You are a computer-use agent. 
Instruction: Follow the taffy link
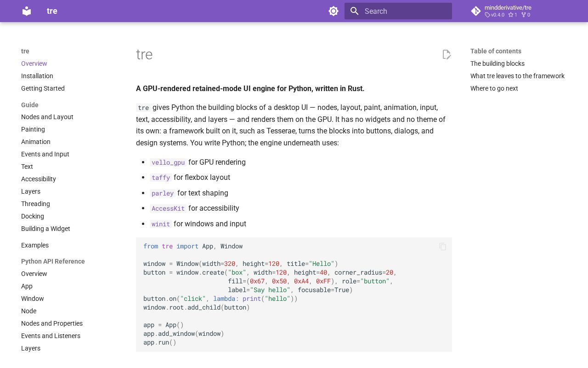click(161, 178)
